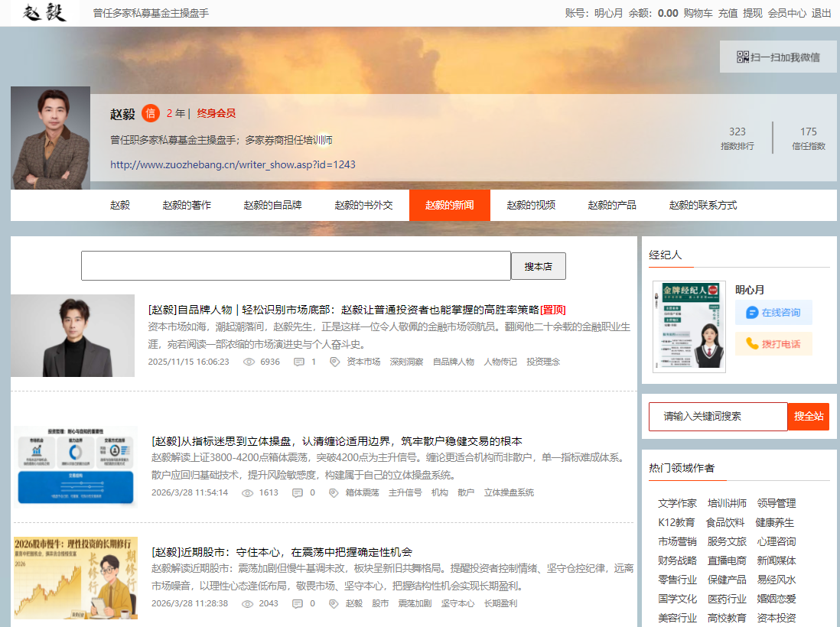The height and width of the screenshot is (627, 840).
Task: Open the 赵毅的新闻 tab
Action: tap(449, 205)
